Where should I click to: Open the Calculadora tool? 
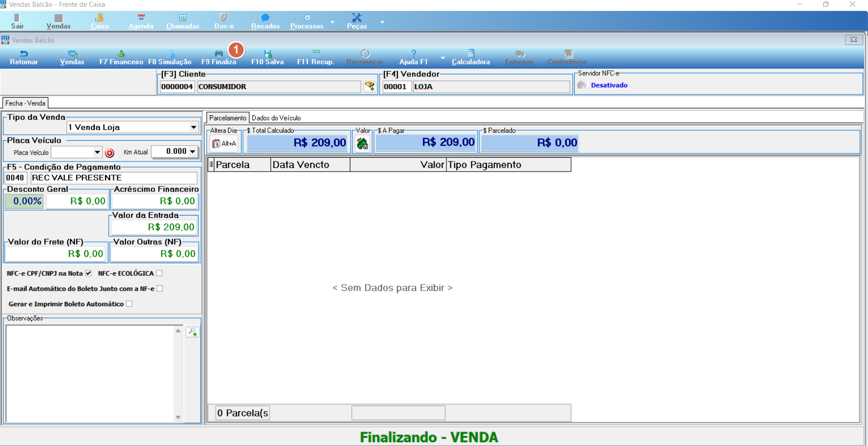click(x=471, y=58)
